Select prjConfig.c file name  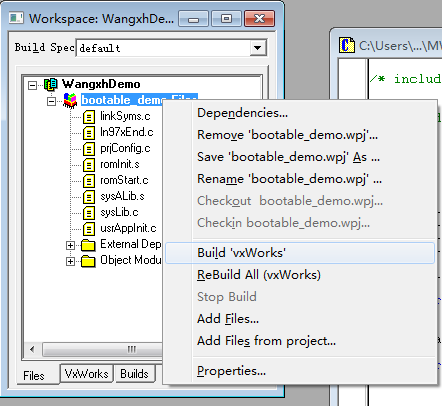tap(125, 148)
